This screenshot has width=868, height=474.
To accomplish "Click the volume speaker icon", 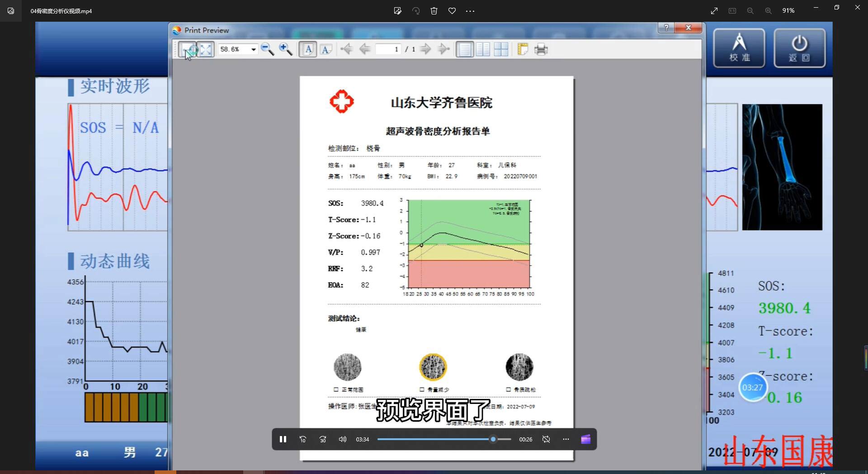I will click(343, 439).
